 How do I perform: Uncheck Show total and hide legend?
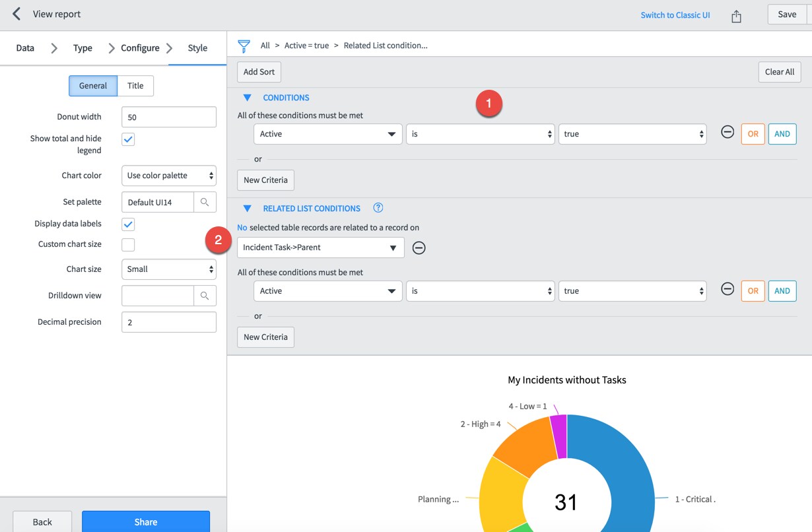tap(127, 139)
